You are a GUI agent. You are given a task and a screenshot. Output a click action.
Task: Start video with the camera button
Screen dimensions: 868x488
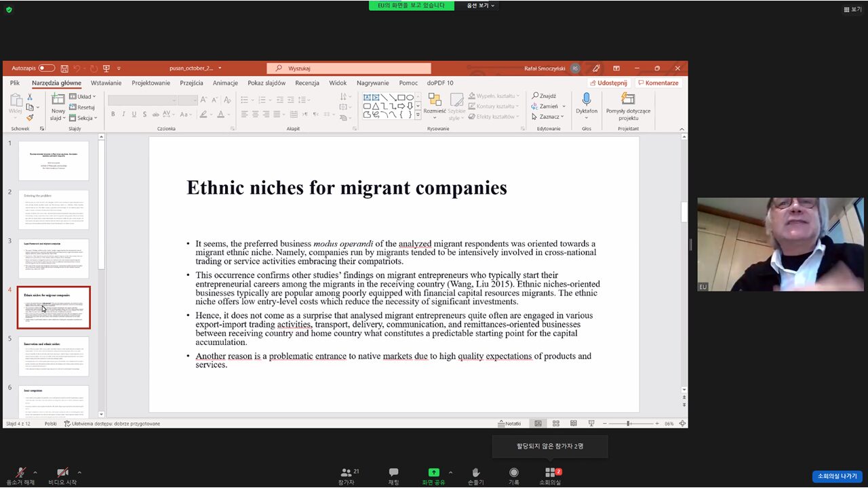[x=62, y=472]
